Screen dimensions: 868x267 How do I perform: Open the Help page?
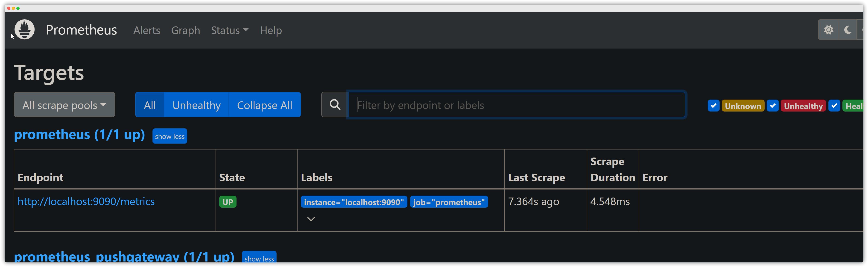pyautogui.click(x=271, y=30)
